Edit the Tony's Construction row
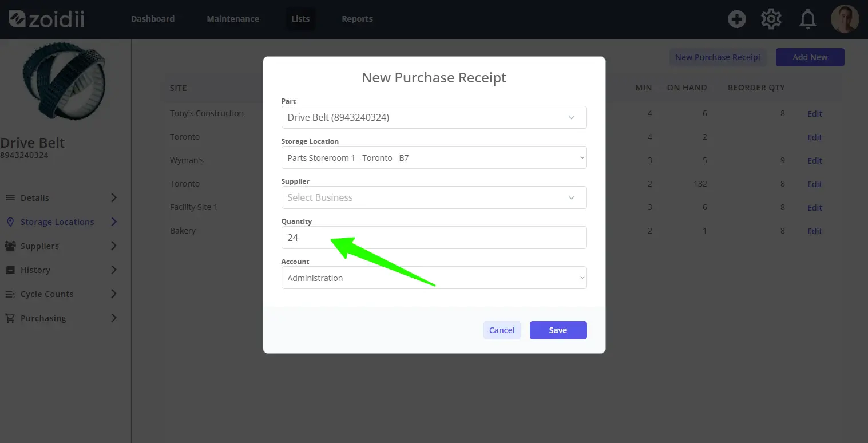 814,114
